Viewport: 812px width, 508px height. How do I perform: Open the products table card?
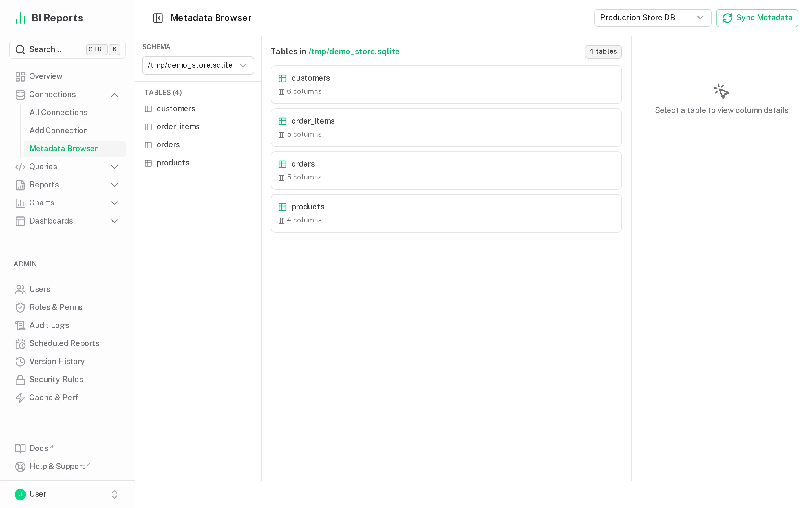(x=446, y=213)
